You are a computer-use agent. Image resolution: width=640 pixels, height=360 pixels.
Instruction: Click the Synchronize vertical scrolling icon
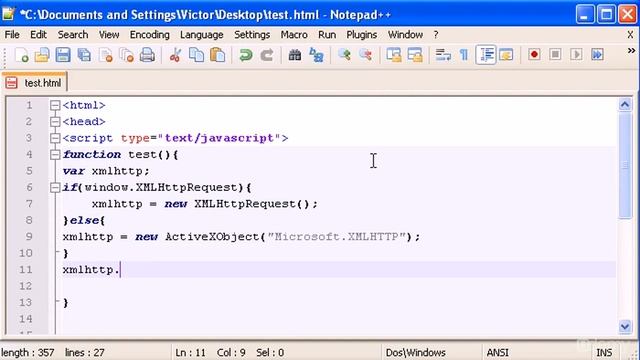point(394,55)
